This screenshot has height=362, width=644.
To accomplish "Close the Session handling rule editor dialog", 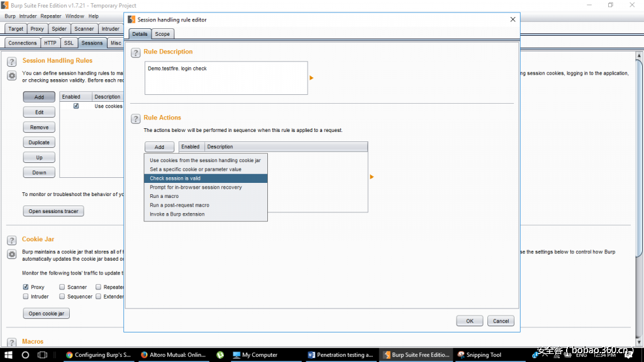I will click(x=513, y=19).
